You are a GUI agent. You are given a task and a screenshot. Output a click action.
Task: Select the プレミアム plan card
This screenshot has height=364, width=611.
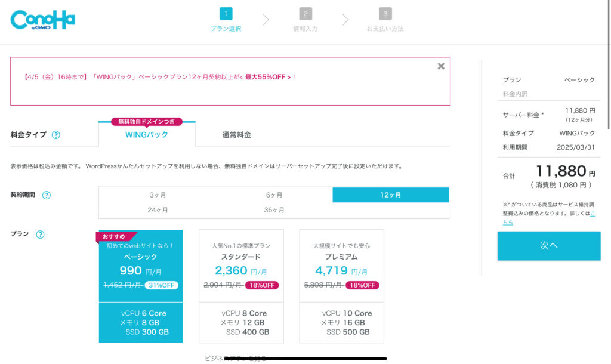(x=342, y=286)
